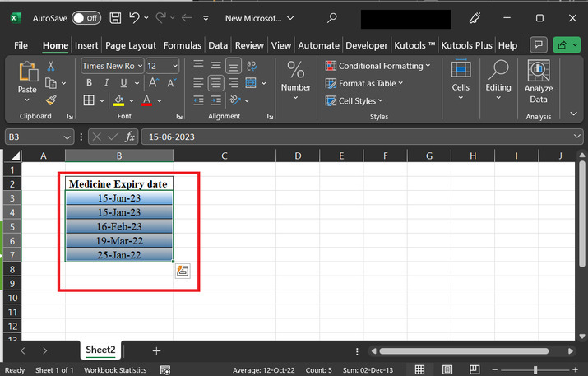Apply the yellow Fill Color

(119, 100)
